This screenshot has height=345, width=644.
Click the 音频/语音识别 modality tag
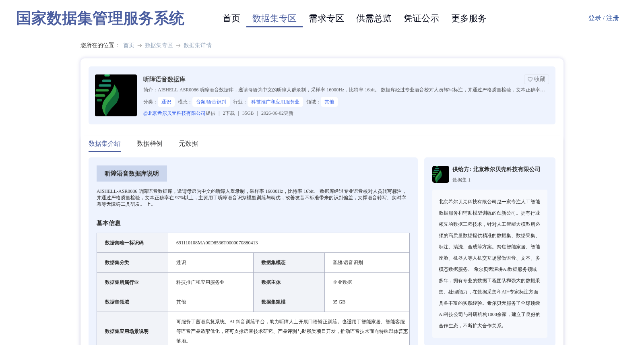pos(211,102)
